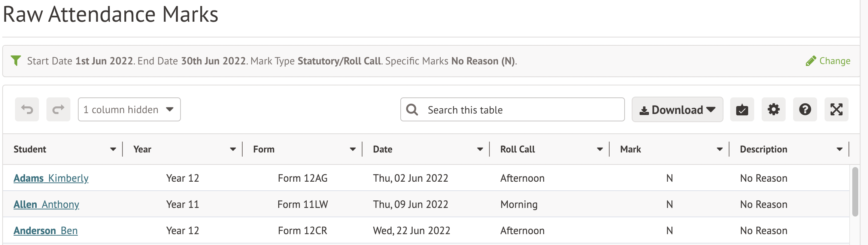
Task: Click the undo arrow icon
Action: tap(27, 109)
